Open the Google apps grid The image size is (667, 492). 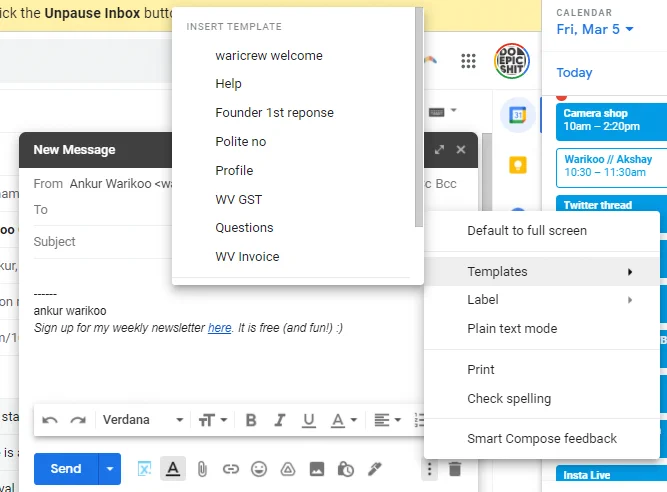pyautogui.click(x=468, y=61)
